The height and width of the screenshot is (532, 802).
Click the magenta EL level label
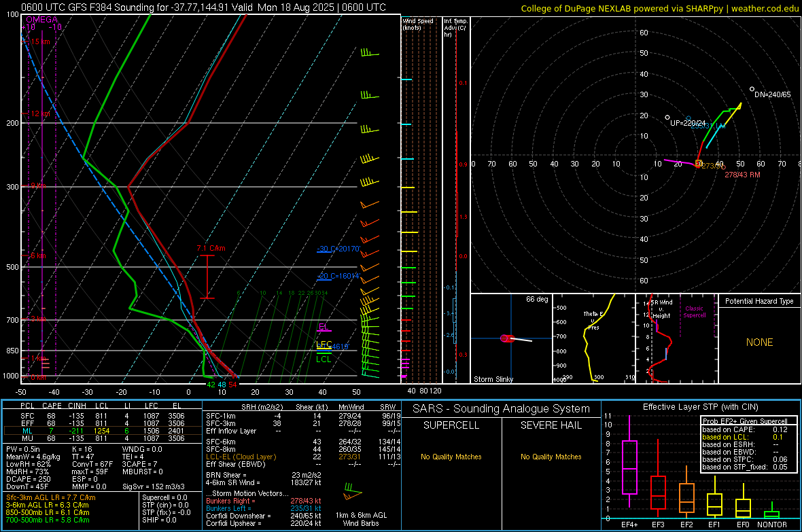pyautogui.click(x=324, y=327)
